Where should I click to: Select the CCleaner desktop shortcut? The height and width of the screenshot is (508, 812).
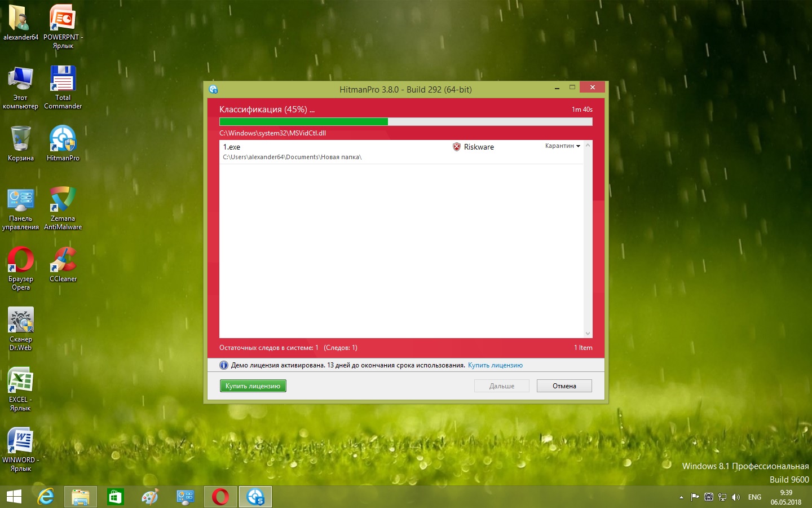63,264
